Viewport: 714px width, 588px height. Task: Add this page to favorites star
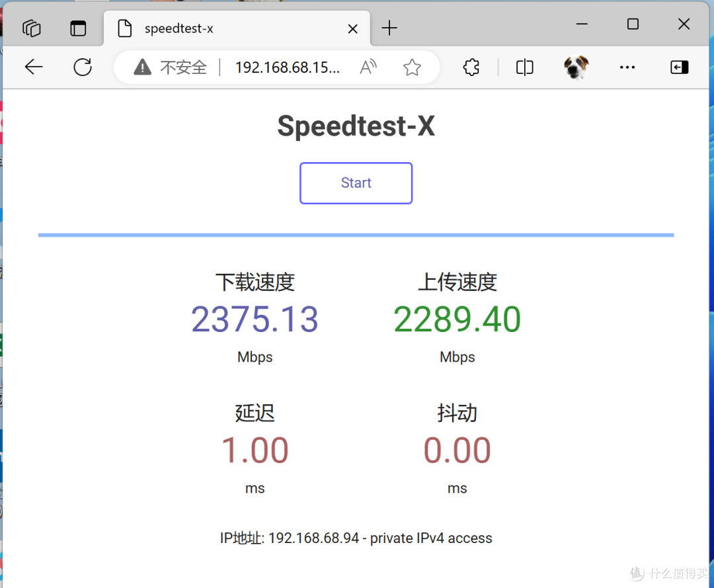click(x=412, y=67)
